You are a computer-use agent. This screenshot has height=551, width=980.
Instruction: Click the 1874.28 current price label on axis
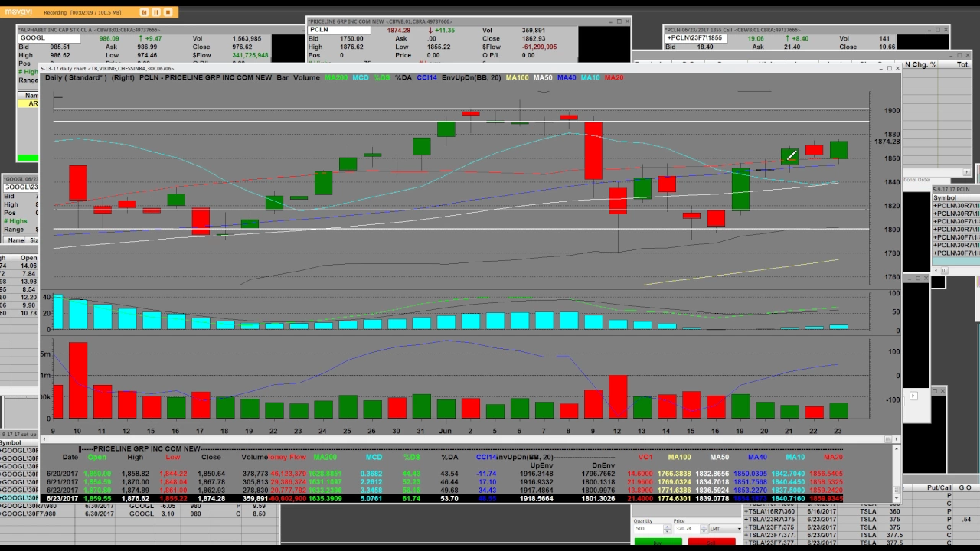coord(887,142)
